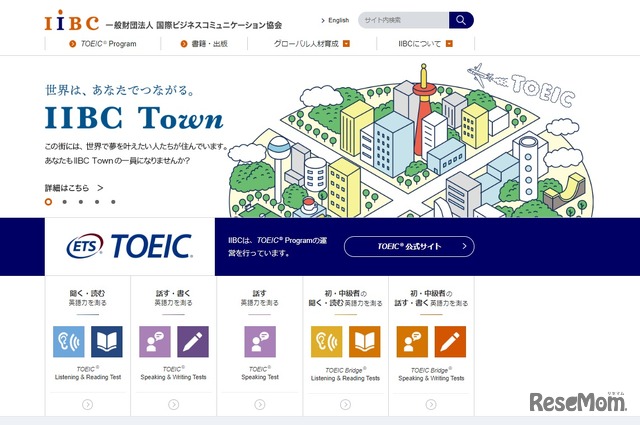Expand the IIBCについて dropdown arrow
Screen dimensions: 640x425
(449, 44)
